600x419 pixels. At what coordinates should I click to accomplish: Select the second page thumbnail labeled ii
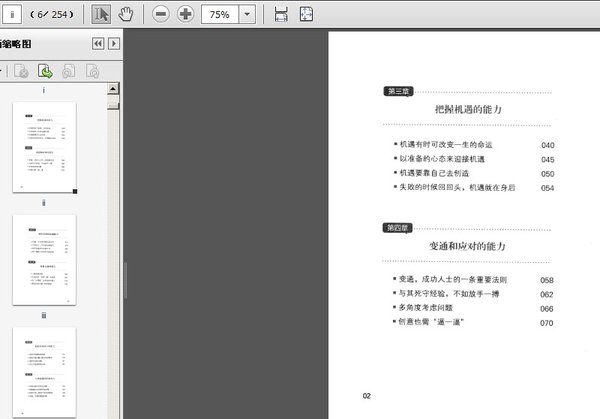tap(44, 260)
